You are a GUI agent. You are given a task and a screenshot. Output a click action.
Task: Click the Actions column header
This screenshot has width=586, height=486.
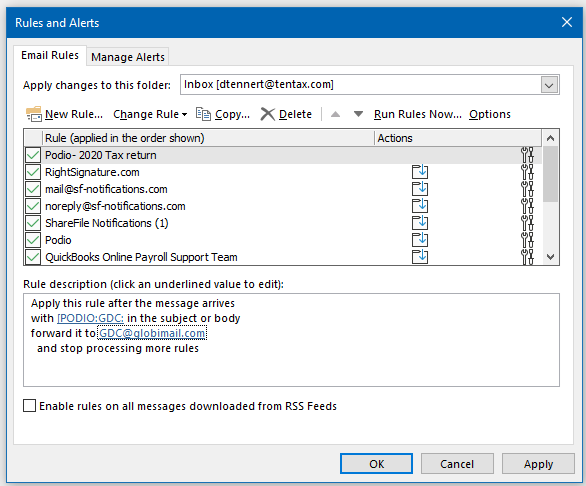click(458, 138)
